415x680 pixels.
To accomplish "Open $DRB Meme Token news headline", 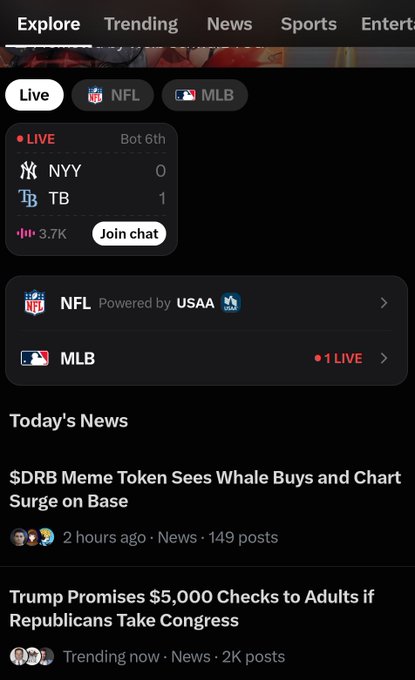I will [205, 489].
